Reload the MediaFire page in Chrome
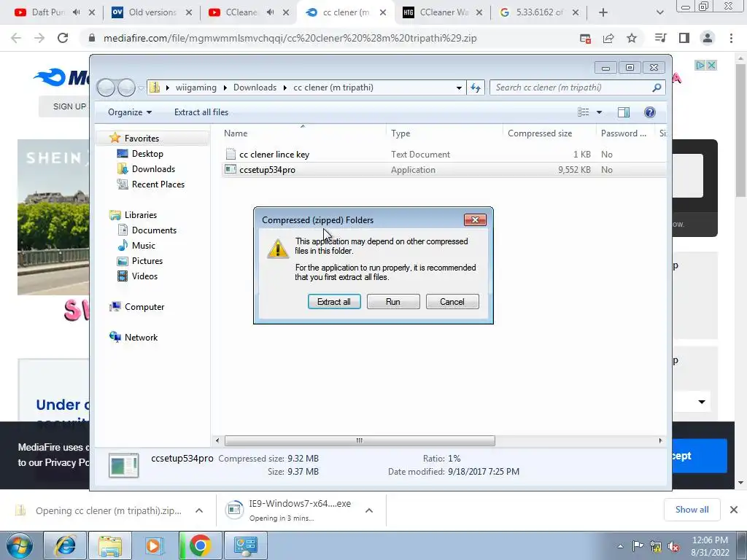Image resolution: width=747 pixels, height=560 pixels. (x=63, y=38)
